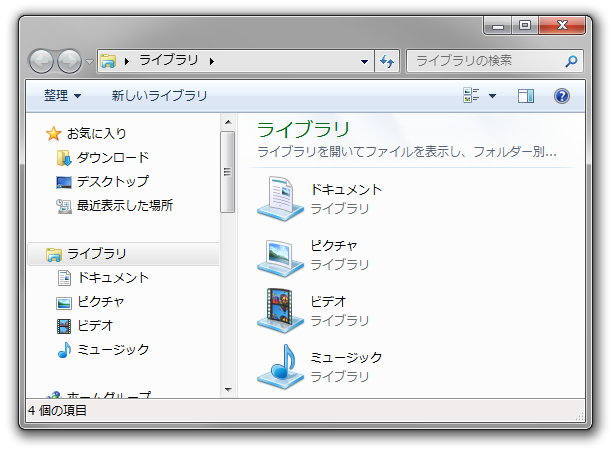Click the ピクチャ icon in the navigation tree
This screenshot has width=614, height=455.
[x=64, y=303]
